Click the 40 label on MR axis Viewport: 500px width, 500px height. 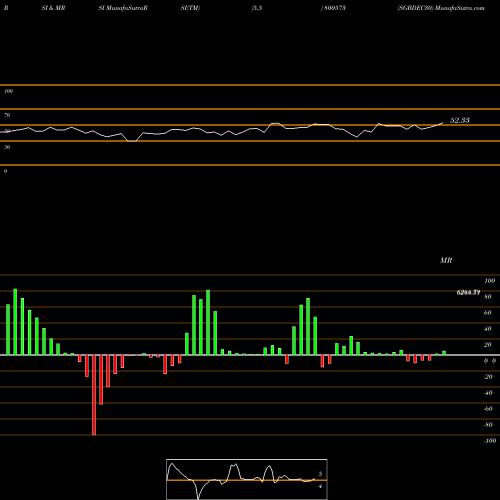(x=487, y=329)
